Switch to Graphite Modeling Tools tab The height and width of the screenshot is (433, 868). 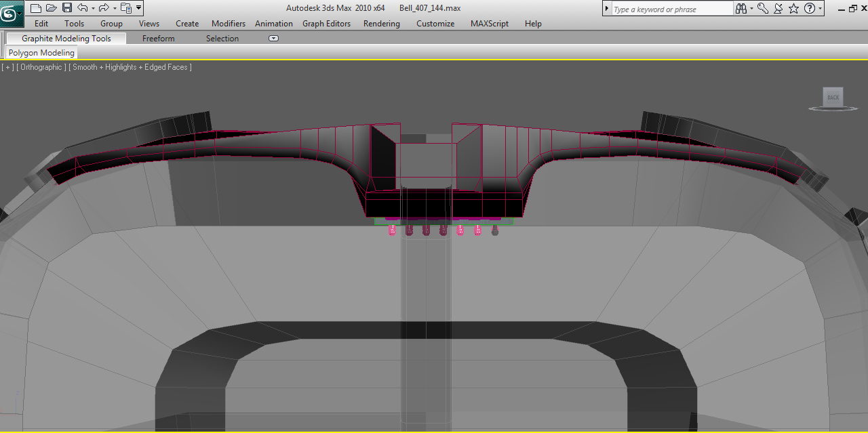66,39
